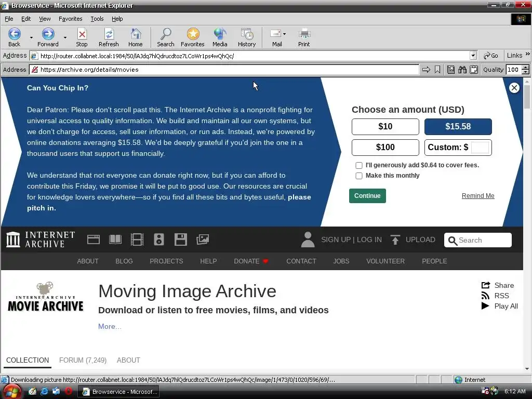The image size is (532, 399).
Task: Open the Media toolbar icon
Action: [220, 37]
